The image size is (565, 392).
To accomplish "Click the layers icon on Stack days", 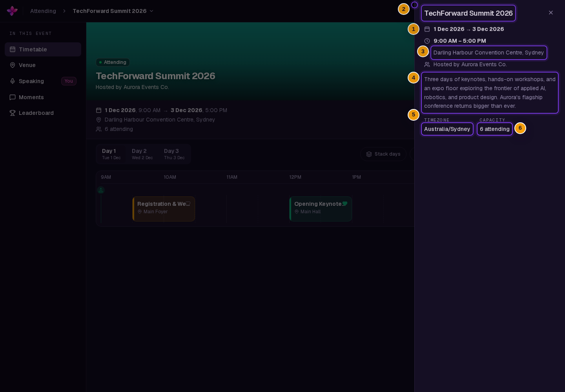I will 369,154.
